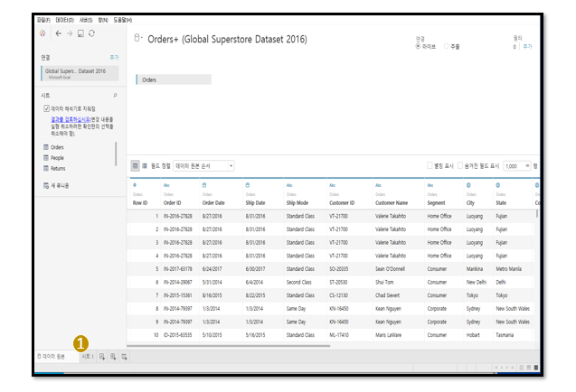576x392 pixels.
Task: Click cell Second Class
Action: pos(299,282)
